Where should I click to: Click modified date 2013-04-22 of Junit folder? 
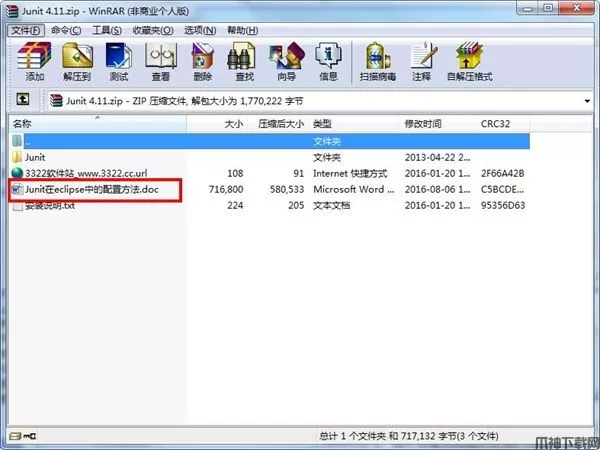[437, 157]
